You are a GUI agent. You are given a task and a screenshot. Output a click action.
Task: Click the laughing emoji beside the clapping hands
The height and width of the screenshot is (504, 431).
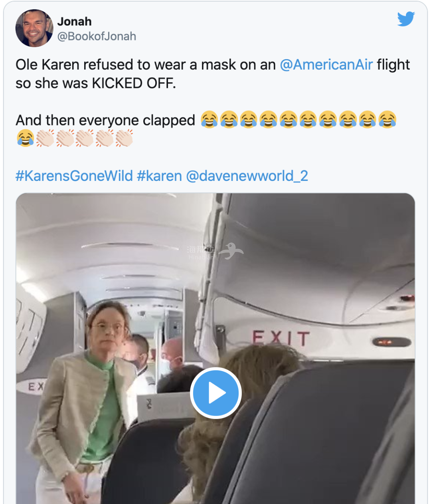(25, 139)
